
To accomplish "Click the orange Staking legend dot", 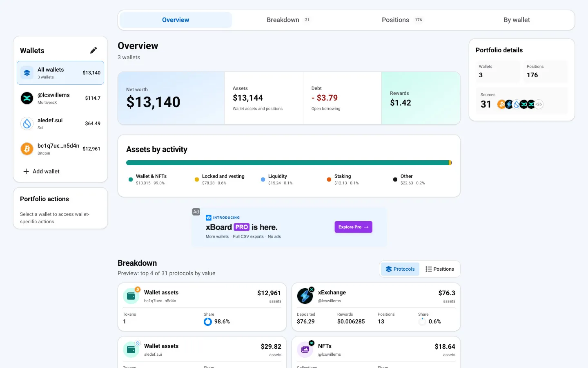I will point(329,180).
